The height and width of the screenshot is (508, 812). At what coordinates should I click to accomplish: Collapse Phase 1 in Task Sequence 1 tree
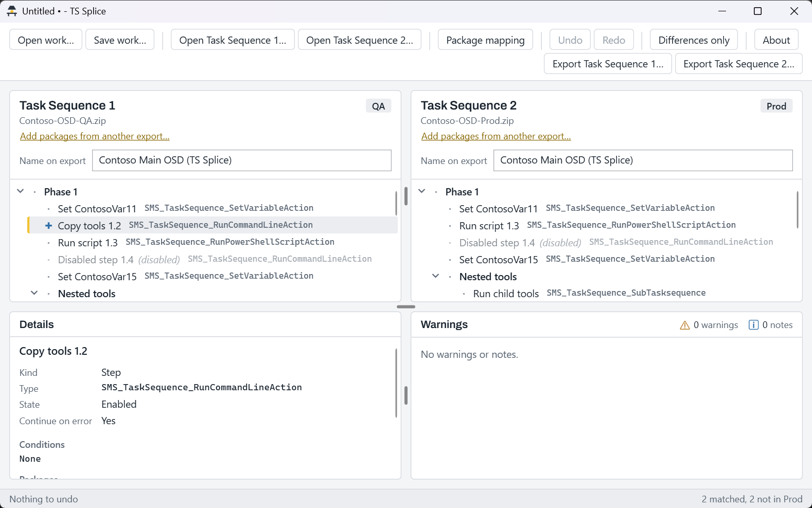[21, 191]
